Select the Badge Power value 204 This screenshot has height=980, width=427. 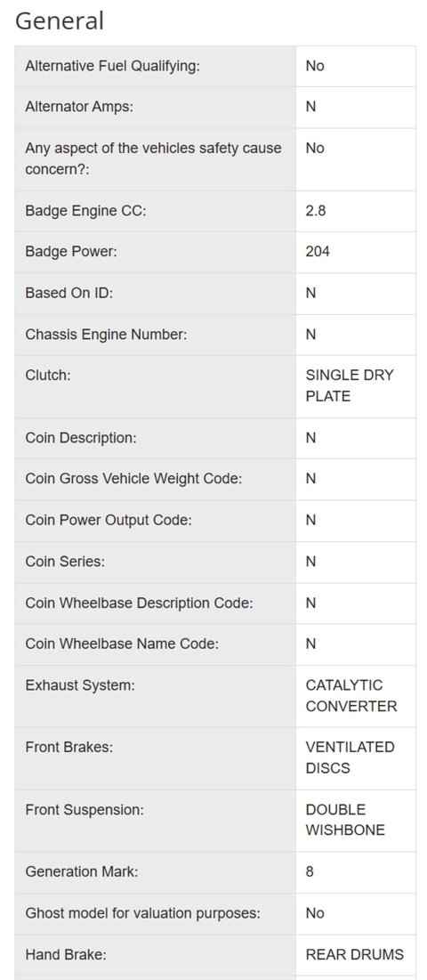coord(318,252)
